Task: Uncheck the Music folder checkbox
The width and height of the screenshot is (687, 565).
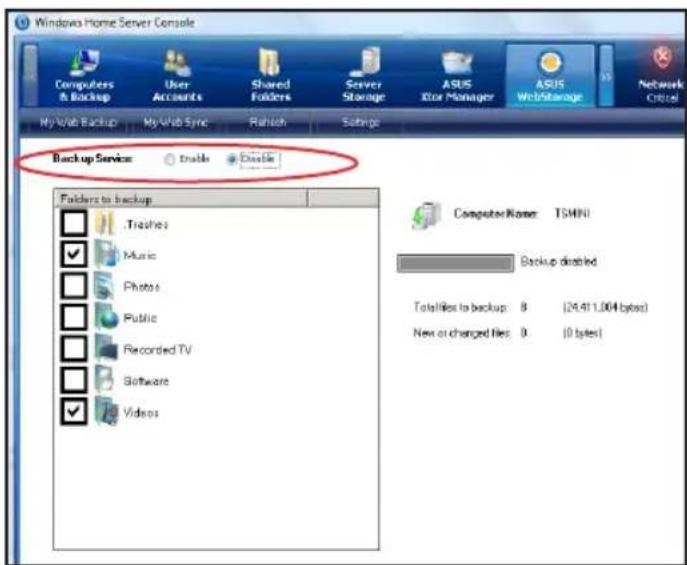Action: click(74, 254)
